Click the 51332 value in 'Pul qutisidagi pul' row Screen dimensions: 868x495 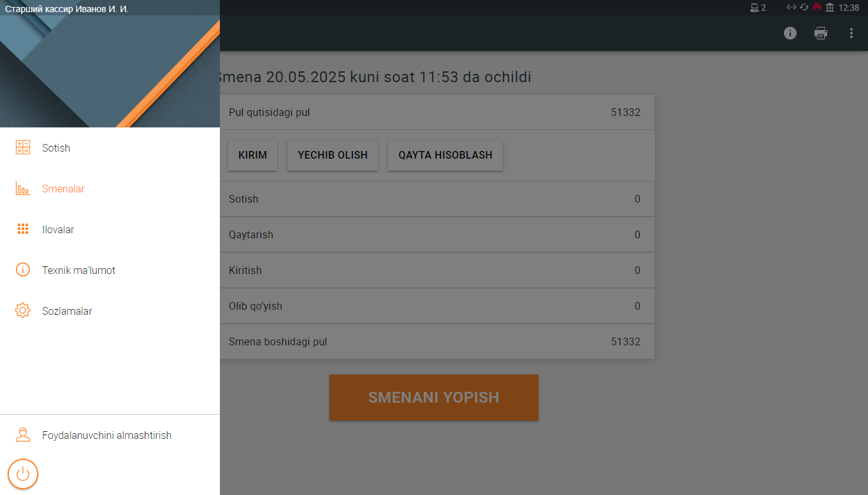click(x=626, y=113)
